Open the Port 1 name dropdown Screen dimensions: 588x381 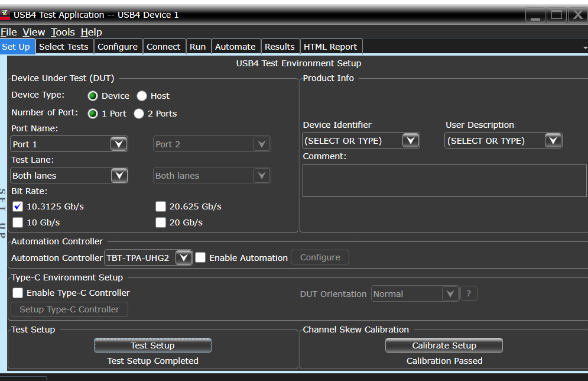point(118,144)
